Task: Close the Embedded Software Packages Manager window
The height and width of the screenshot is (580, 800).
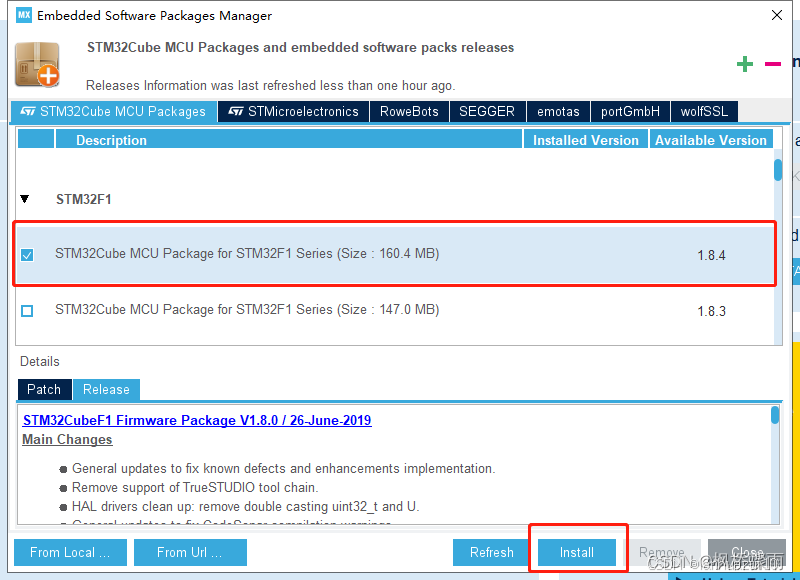Action: (x=777, y=15)
